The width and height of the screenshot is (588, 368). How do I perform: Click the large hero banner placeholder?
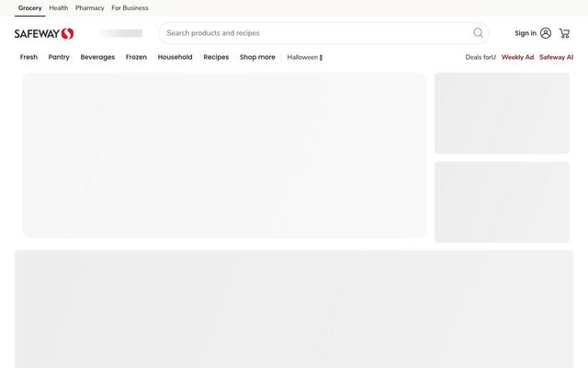pos(224,155)
